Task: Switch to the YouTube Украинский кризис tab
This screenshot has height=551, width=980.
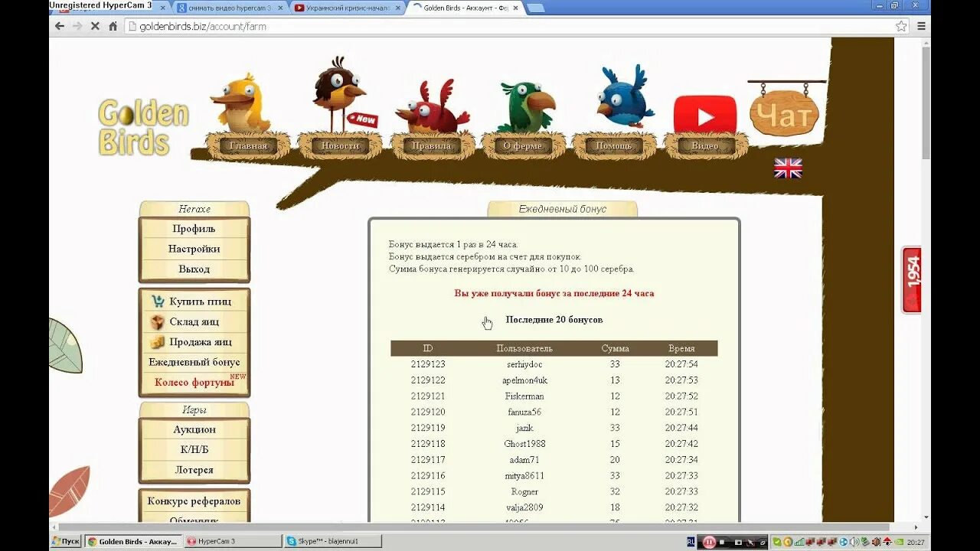Action: click(x=346, y=8)
